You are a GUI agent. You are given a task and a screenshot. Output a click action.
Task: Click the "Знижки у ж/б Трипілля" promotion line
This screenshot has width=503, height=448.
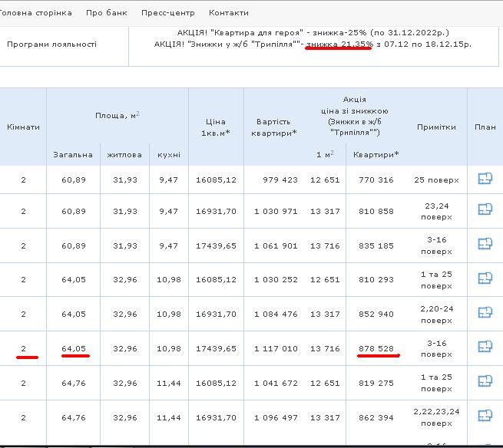tap(313, 44)
